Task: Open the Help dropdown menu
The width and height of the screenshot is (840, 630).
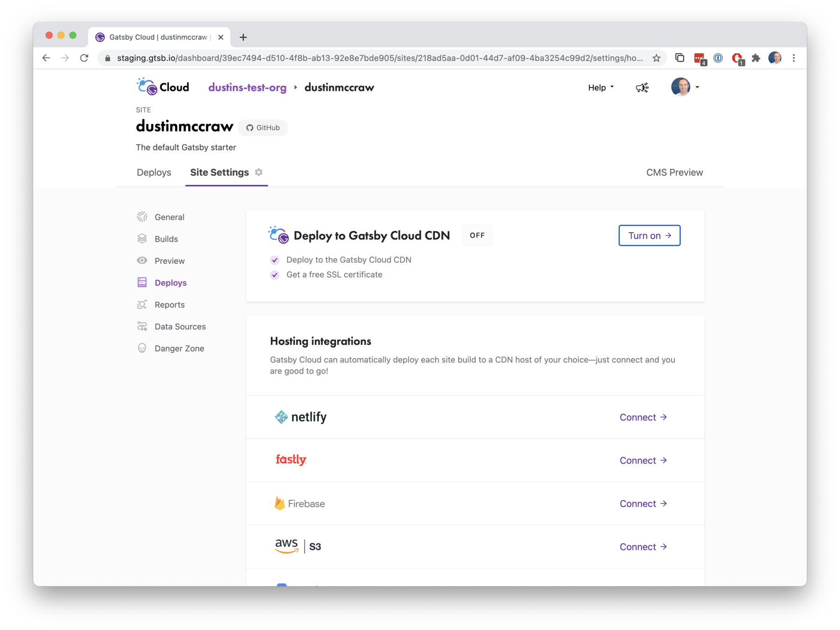Action: [x=601, y=87]
